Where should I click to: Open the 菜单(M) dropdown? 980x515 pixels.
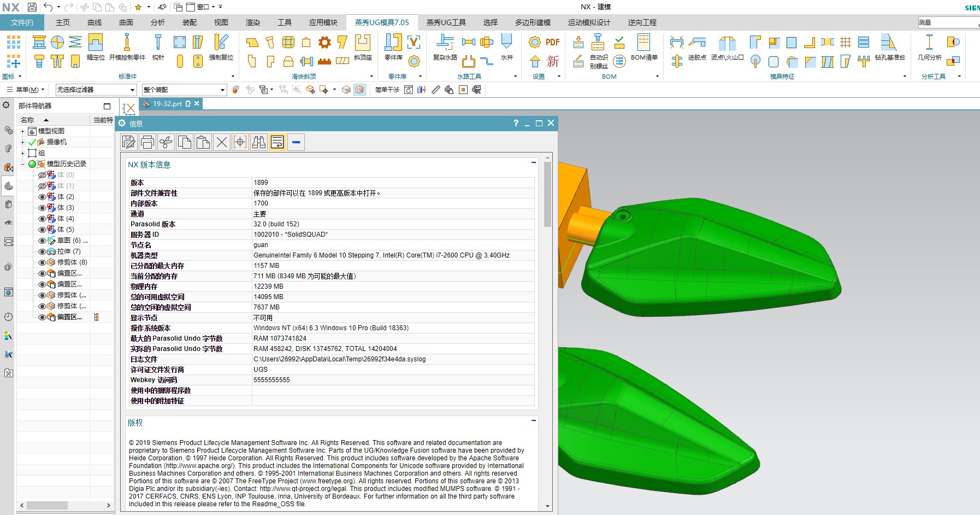click(x=26, y=90)
